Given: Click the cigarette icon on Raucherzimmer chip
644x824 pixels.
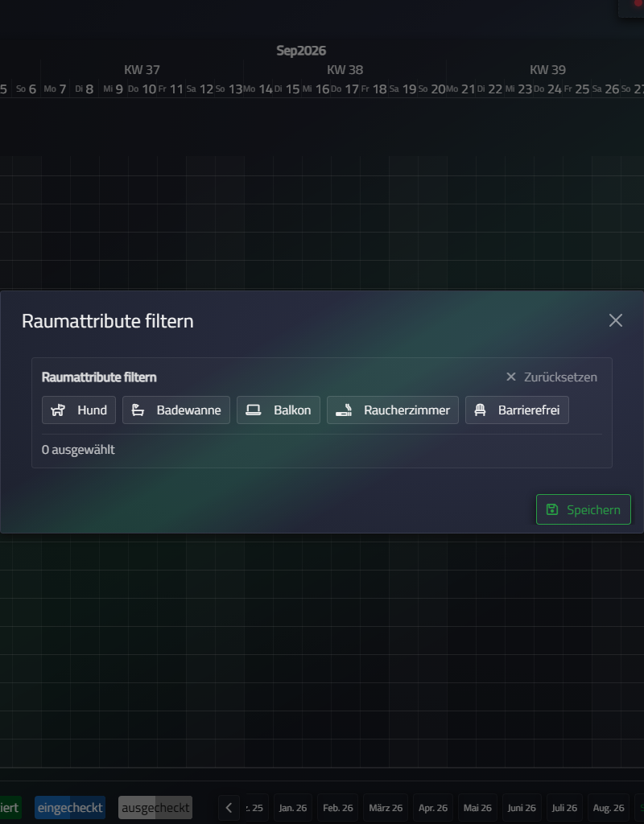Looking at the screenshot, I should point(344,410).
